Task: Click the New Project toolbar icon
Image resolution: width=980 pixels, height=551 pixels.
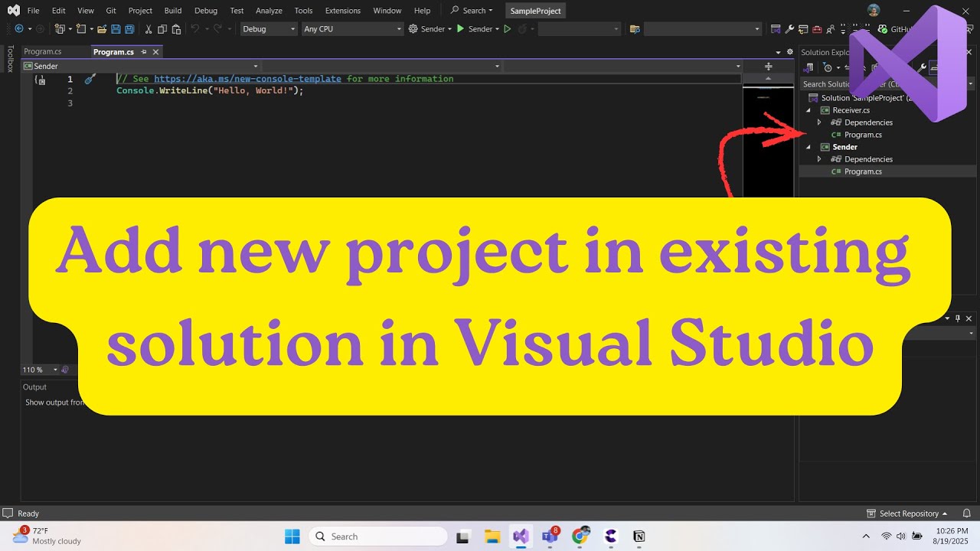Action: tap(59, 29)
